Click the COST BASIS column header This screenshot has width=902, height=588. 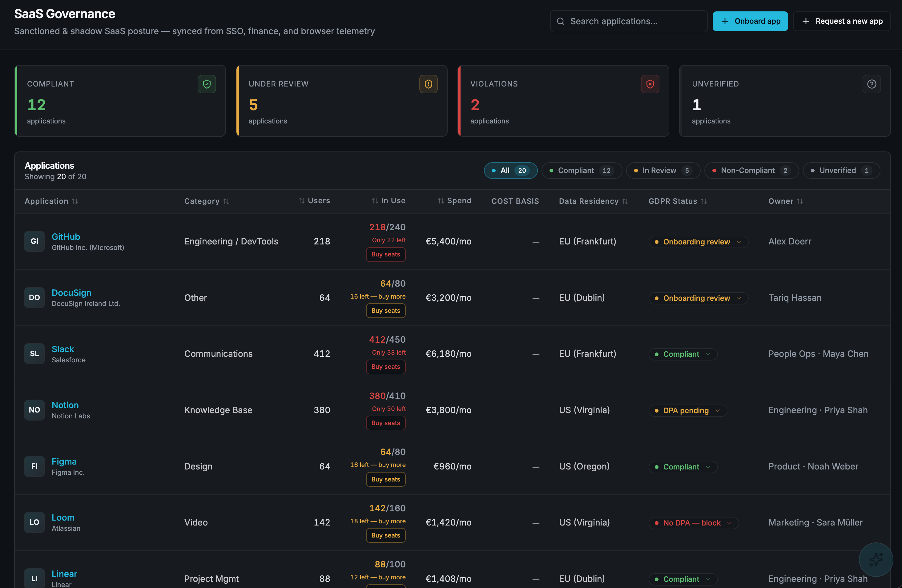(x=515, y=201)
